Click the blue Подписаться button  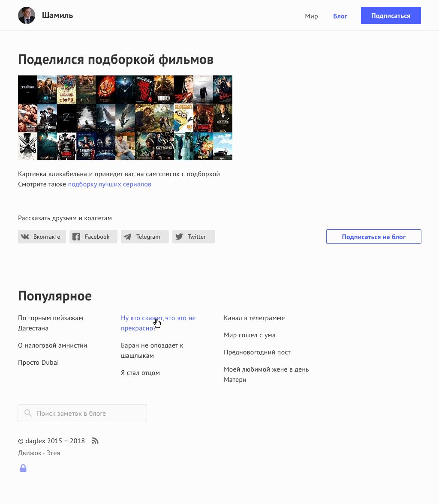391,15
